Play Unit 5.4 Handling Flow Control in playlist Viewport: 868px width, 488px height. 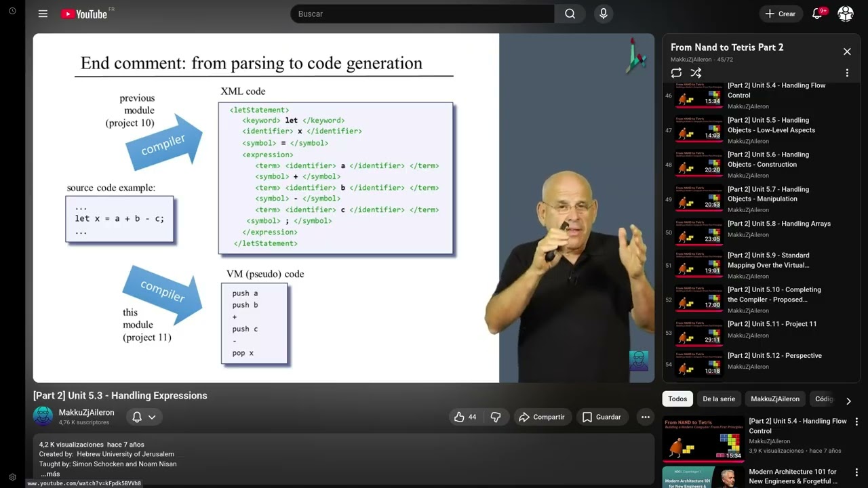tap(761, 96)
